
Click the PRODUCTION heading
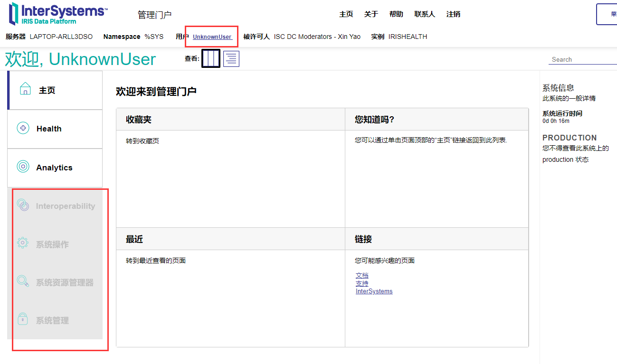click(x=570, y=138)
